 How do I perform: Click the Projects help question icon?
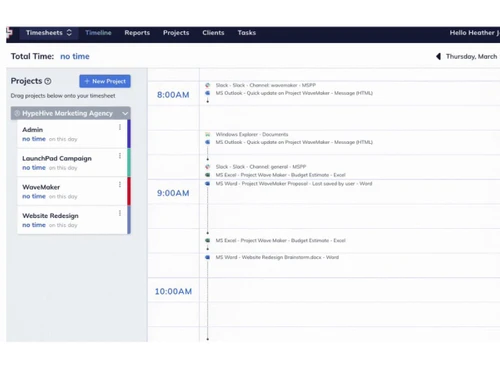pos(48,81)
